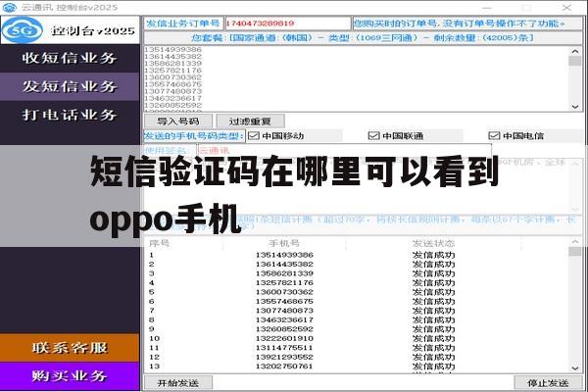Click the imported numbers scrollbar thumb
Screen dimensions: 588x392
pyautogui.click(x=575, y=61)
